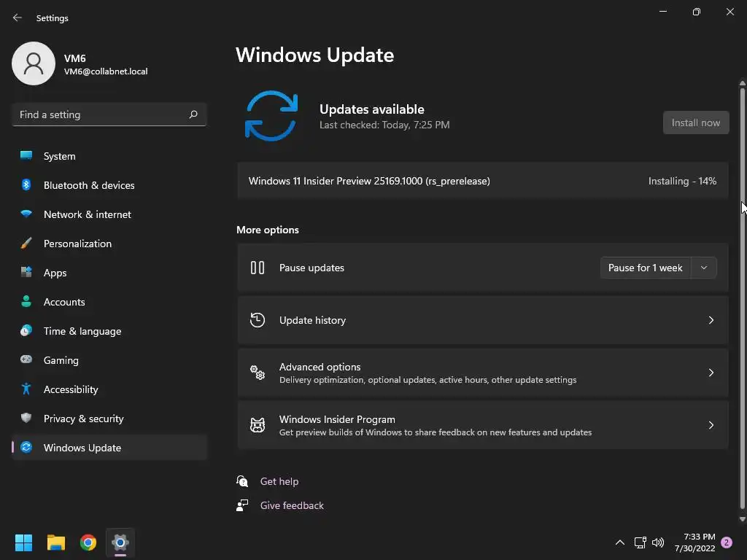
Task: Click the Installing - 14% status
Action: [682, 181]
